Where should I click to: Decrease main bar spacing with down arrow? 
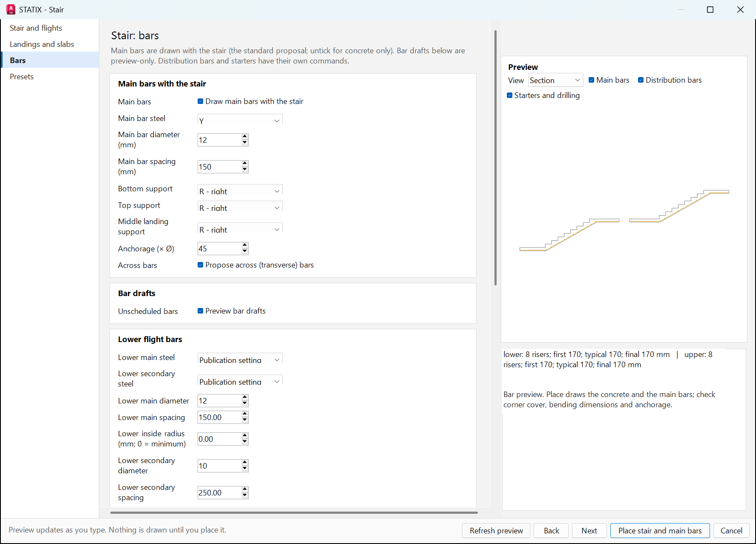[x=245, y=170]
